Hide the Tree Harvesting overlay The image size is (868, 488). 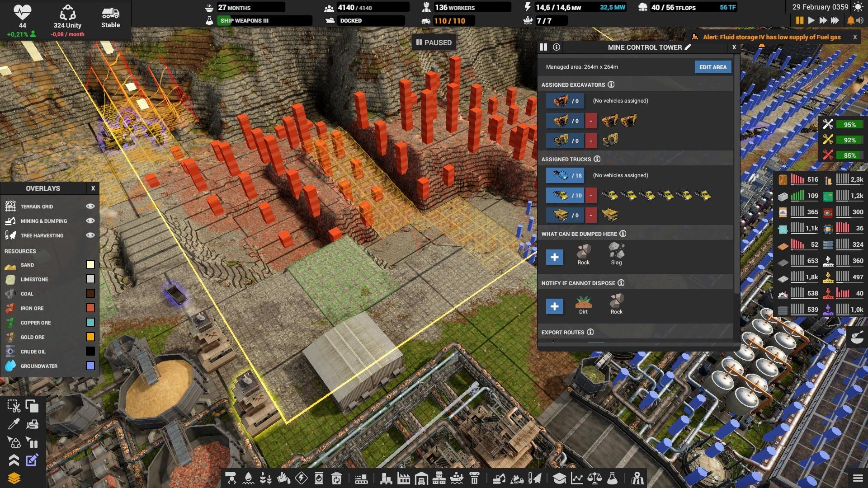coord(90,235)
